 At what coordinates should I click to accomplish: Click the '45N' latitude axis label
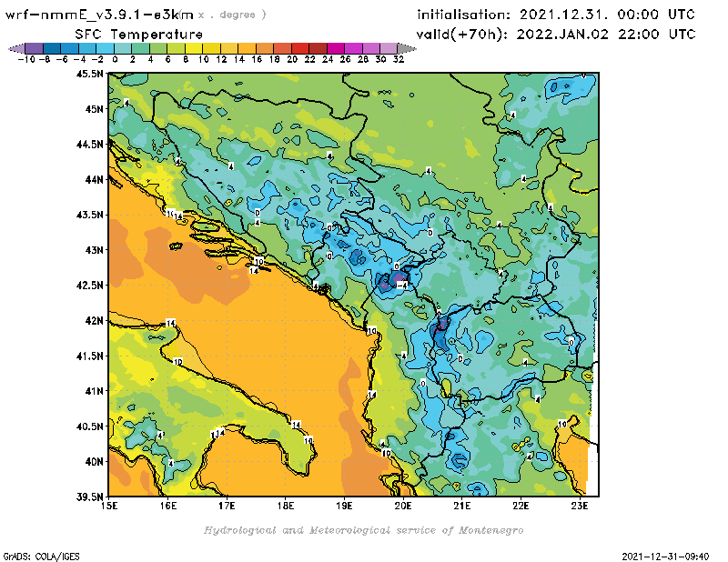tap(94, 109)
